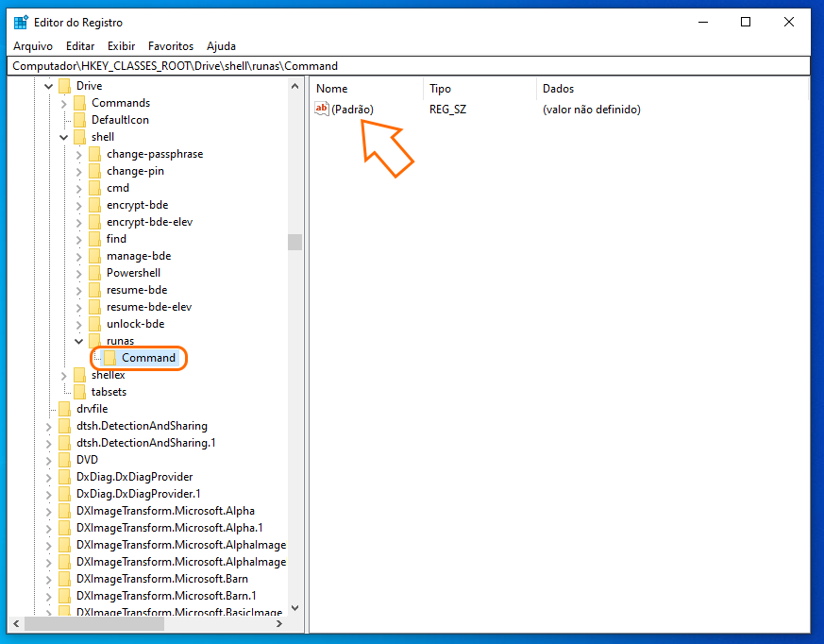Select the DxDiag.DxDiagProvider.1 key
The width and height of the screenshot is (824, 644).
tap(138, 494)
